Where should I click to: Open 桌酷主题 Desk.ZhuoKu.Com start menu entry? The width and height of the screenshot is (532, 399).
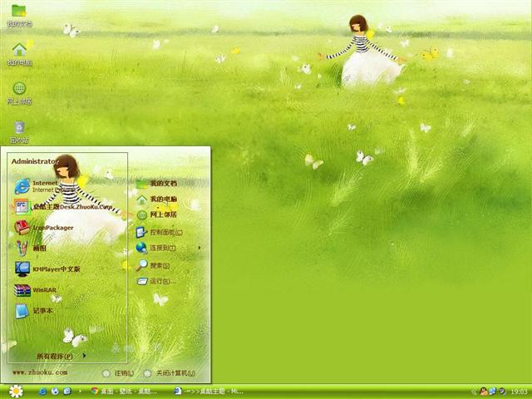coord(63,206)
